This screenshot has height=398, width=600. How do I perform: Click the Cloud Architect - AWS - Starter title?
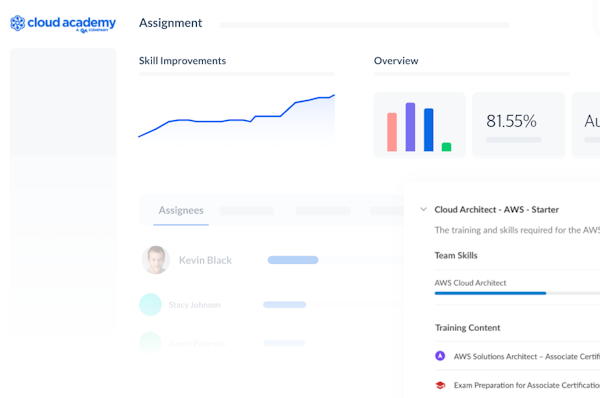tap(496, 210)
